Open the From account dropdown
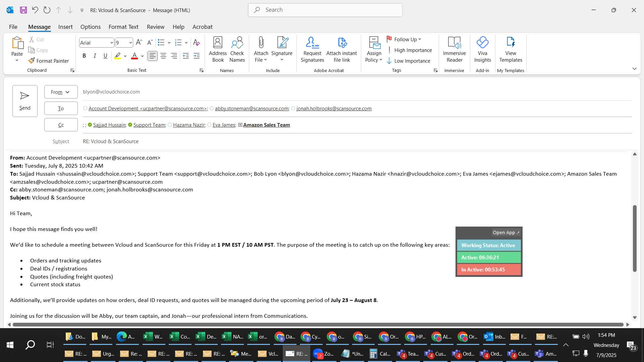 (61, 92)
